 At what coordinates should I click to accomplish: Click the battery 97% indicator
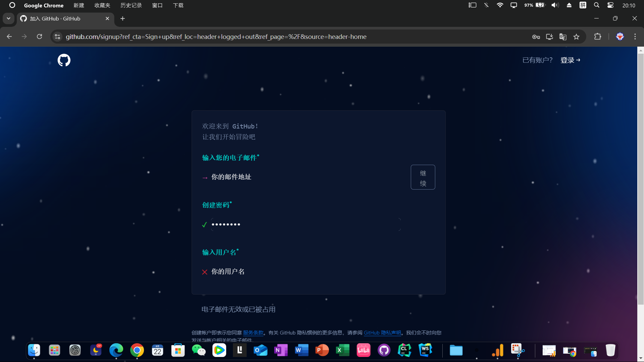pos(535,5)
